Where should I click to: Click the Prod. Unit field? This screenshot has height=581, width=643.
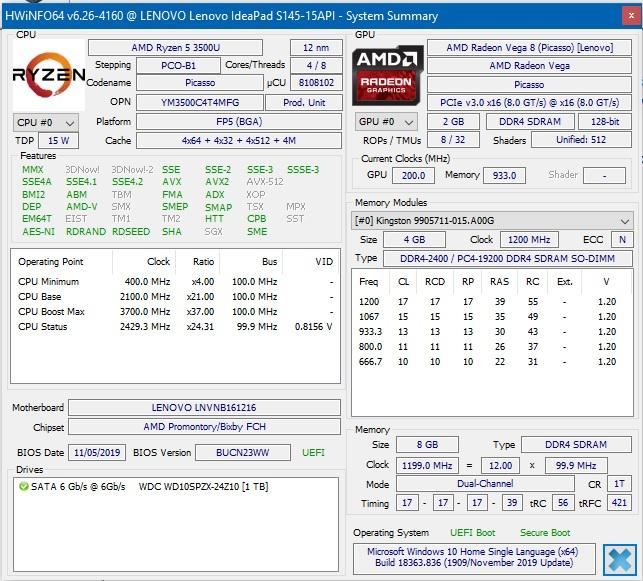click(x=304, y=103)
